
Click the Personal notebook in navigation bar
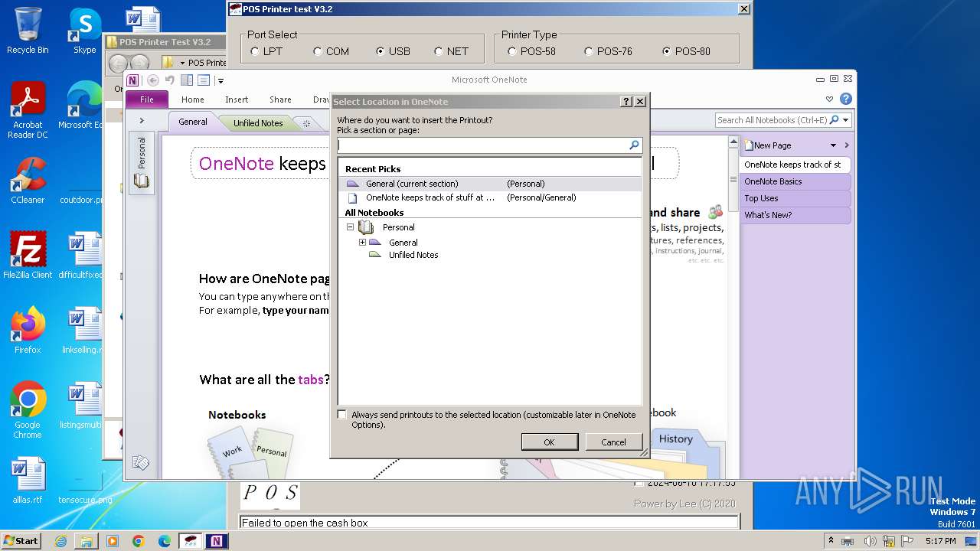coord(142,162)
